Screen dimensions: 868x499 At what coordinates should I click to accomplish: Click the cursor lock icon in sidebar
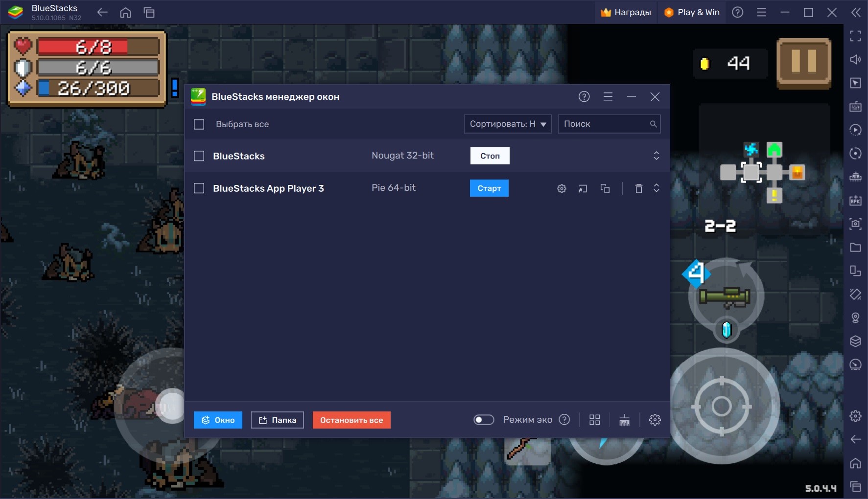855,83
